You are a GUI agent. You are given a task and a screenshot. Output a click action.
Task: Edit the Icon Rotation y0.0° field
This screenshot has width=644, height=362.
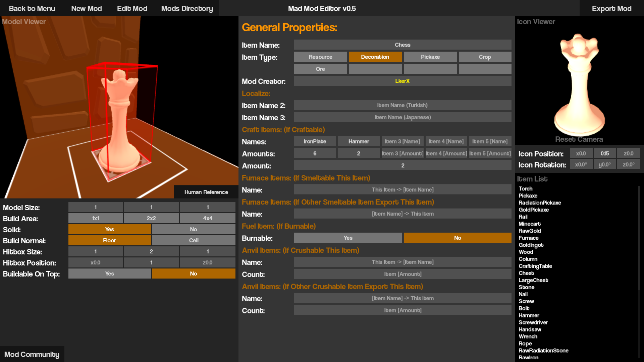(605, 165)
